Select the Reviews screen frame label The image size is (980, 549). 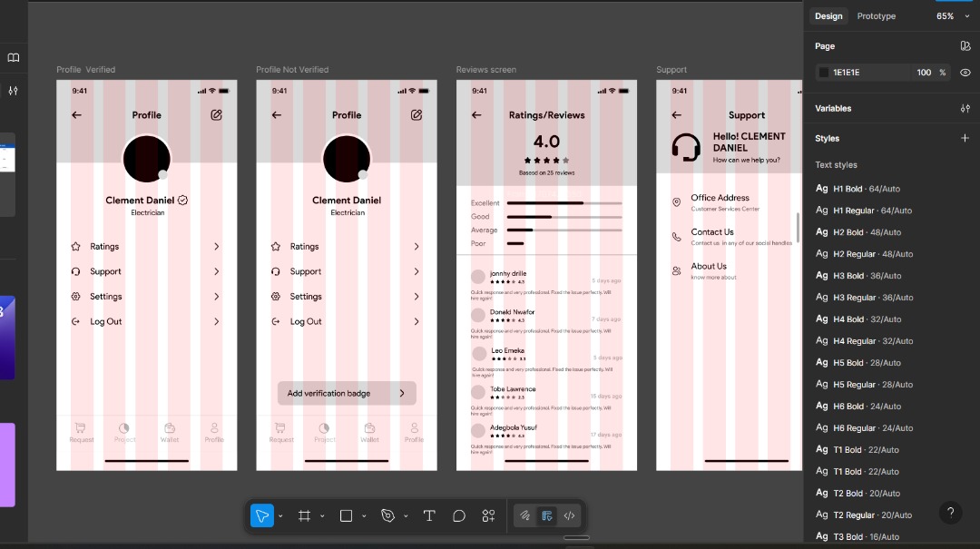click(485, 69)
